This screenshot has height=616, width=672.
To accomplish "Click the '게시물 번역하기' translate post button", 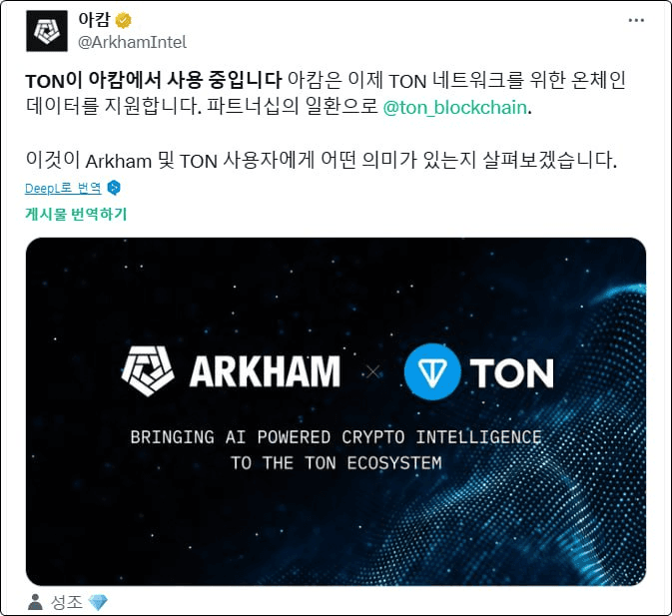I will [76, 214].
